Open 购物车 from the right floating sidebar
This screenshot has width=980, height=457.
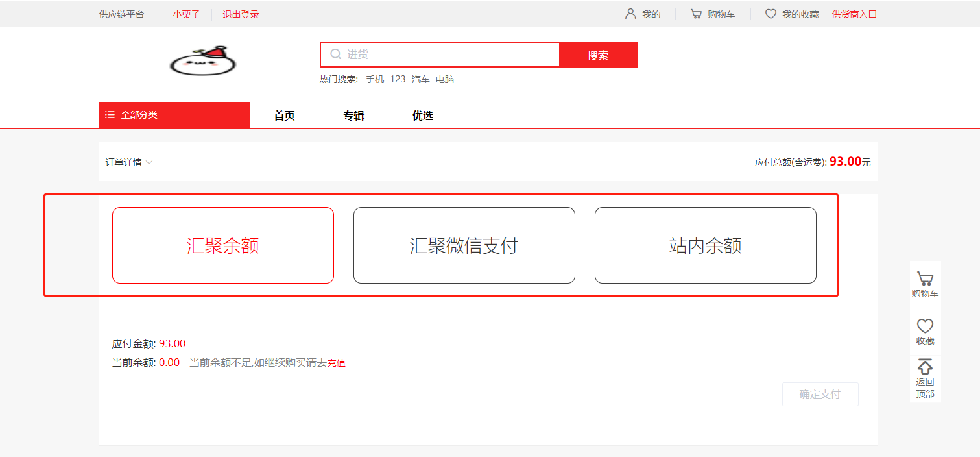pos(925,284)
